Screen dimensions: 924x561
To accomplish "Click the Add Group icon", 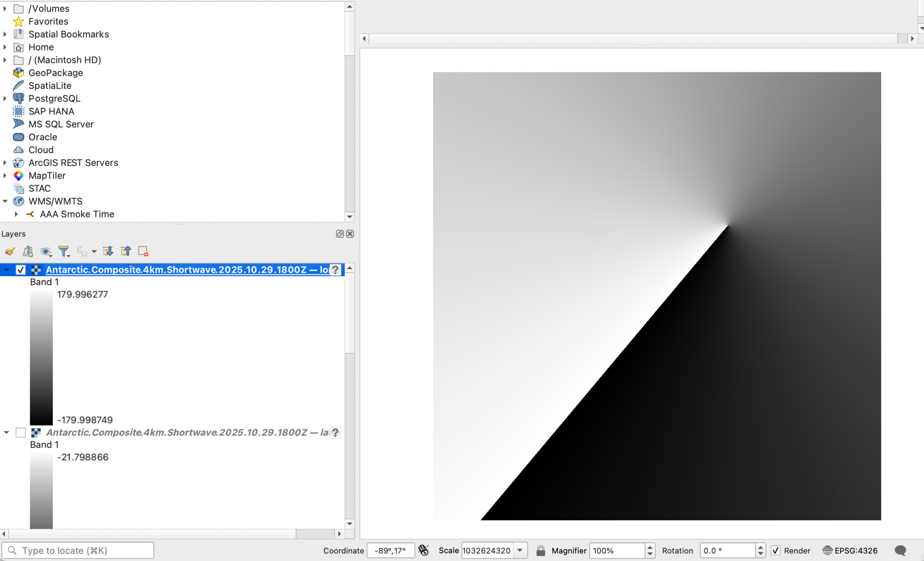I will [x=28, y=251].
